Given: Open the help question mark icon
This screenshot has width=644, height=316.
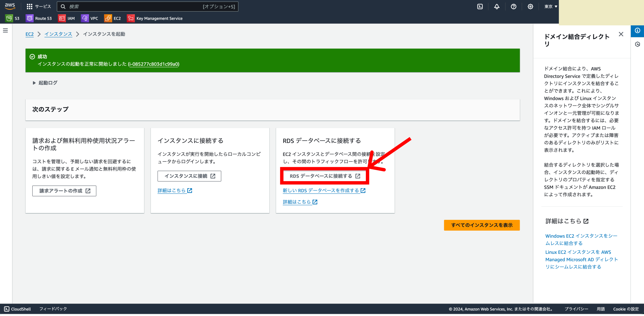Looking at the screenshot, I should [x=513, y=6].
